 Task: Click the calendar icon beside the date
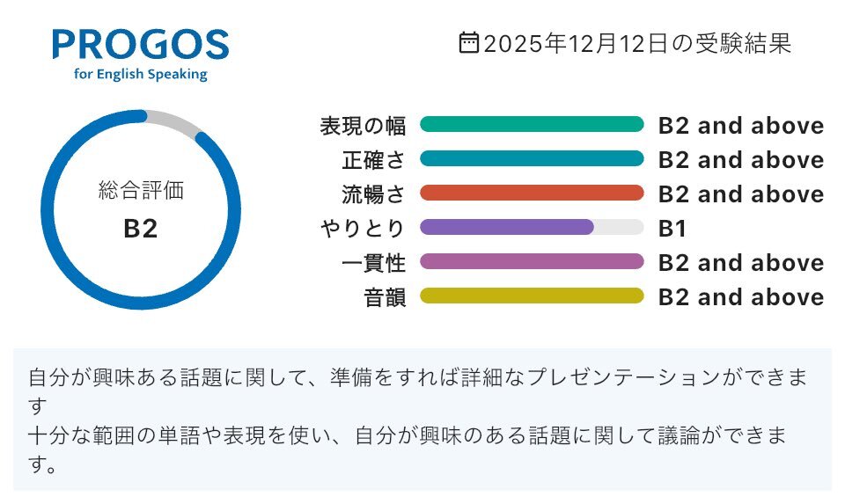click(470, 42)
